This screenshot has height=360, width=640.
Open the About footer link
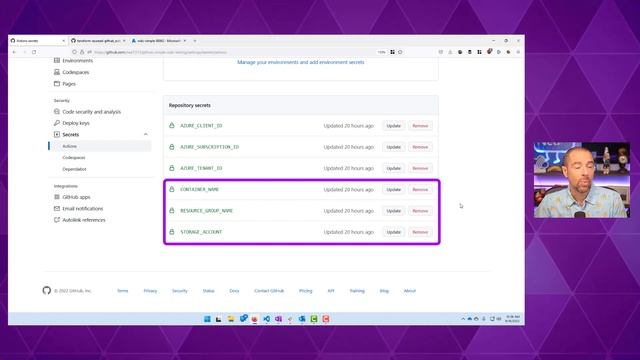click(x=410, y=291)
